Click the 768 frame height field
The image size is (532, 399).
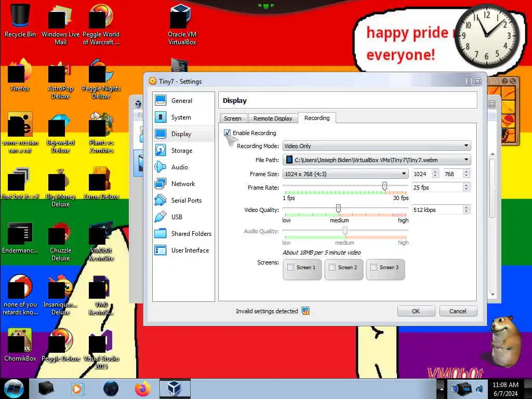pyautogui.click(x=453, y=174)
